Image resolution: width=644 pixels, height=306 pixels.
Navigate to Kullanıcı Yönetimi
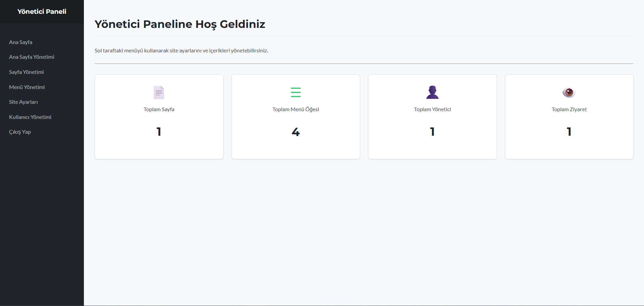pyautogui.click(x=30, y=117)
